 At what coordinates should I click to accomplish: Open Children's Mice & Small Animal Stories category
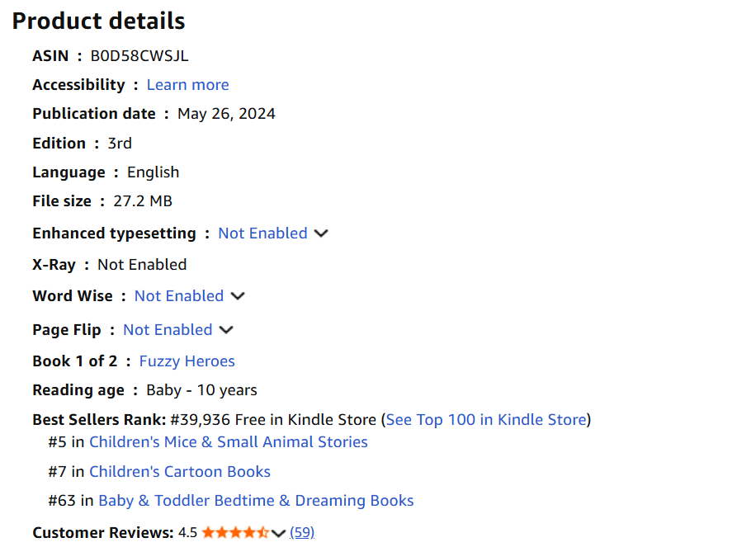pos(229,442)
